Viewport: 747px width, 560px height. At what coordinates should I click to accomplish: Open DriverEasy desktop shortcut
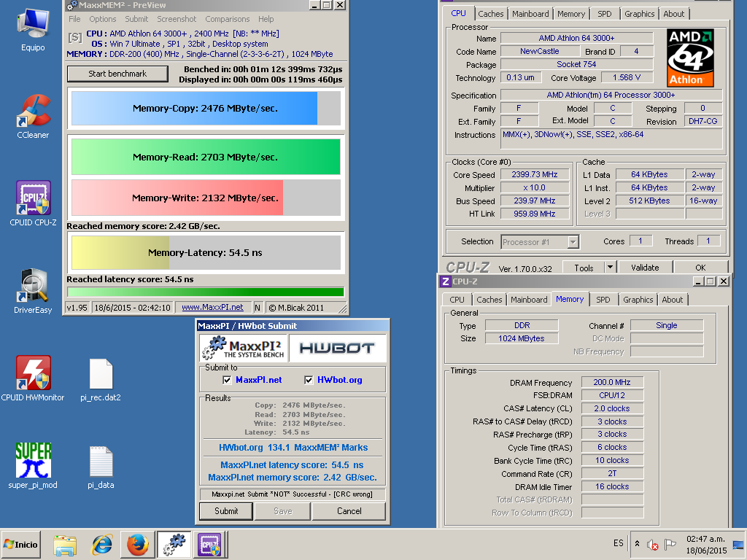(33, 292)
